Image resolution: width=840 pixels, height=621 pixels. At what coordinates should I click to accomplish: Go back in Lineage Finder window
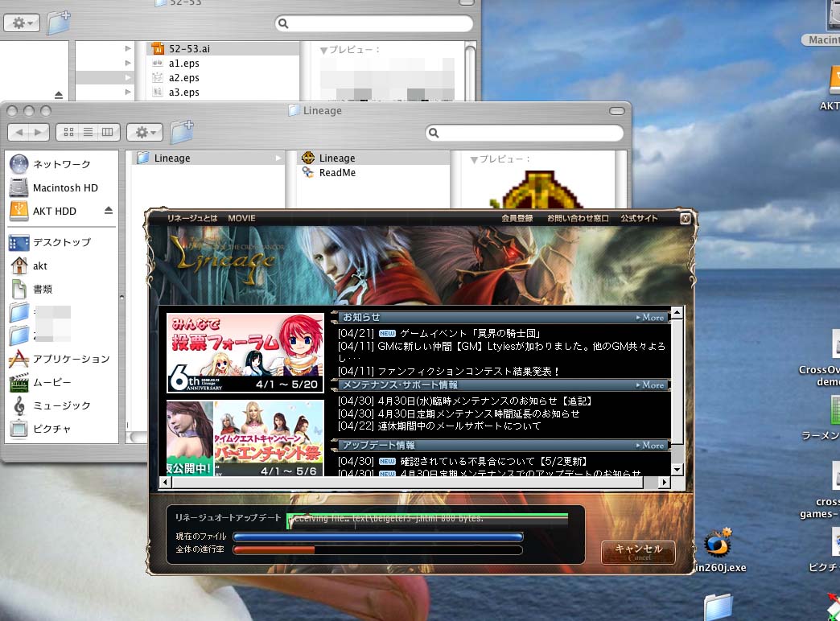tap(19, 132)
